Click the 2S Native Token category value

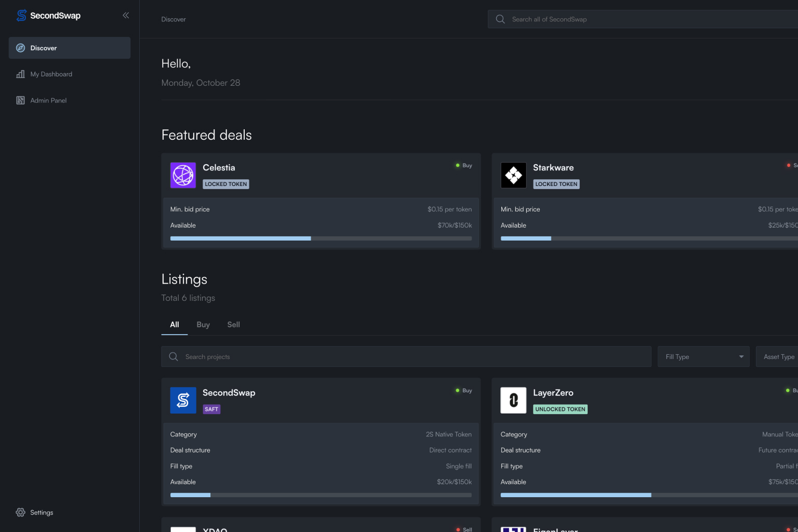449,434
